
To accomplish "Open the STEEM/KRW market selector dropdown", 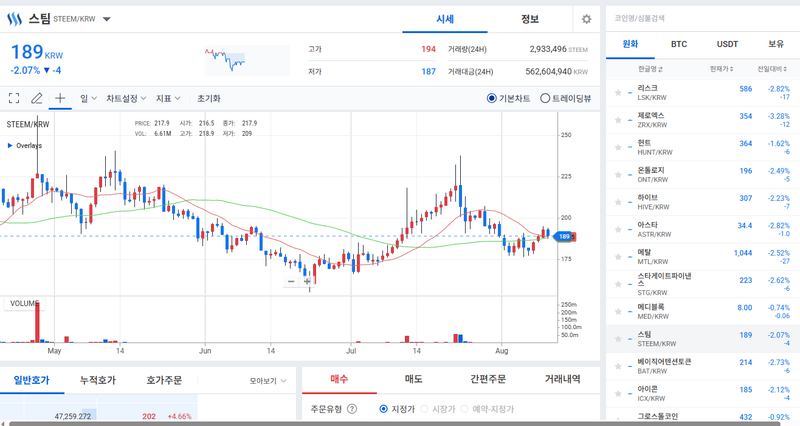I will 107,19.
